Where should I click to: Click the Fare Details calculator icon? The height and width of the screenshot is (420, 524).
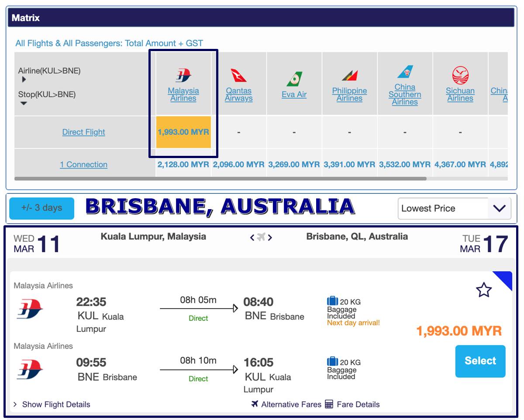coord(329,404)
